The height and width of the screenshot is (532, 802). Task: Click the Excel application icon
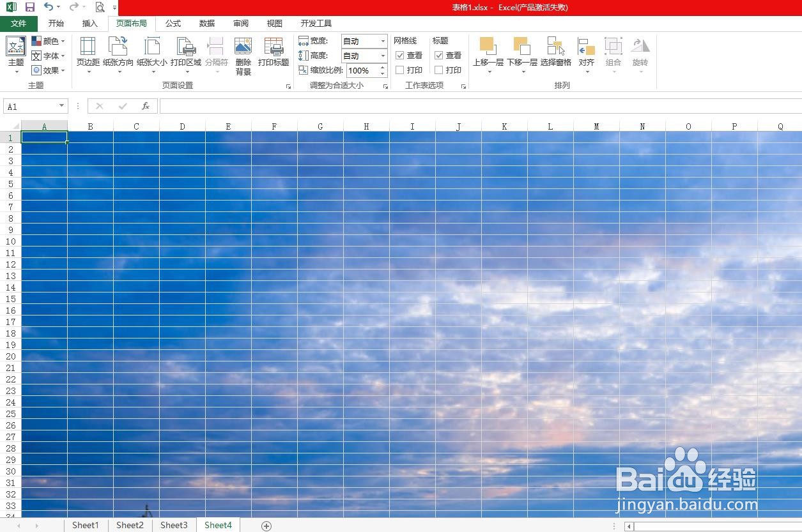pyautogui.click(x=11, y=7)
